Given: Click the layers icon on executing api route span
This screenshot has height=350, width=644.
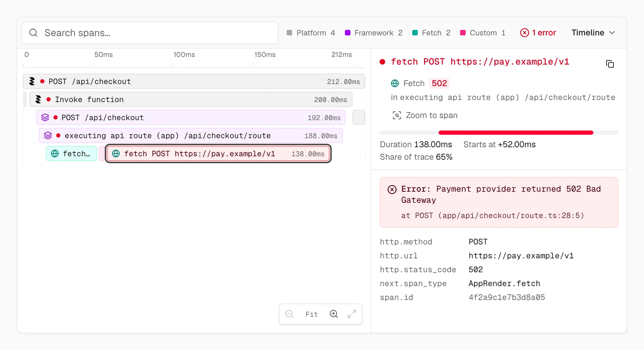Looking at the screenshot, I should click(x=48, y=135).
